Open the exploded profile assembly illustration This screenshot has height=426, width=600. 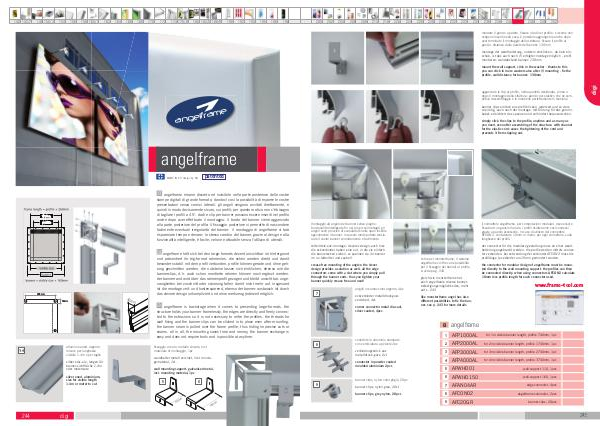pyautogui.click(x=99, y=246)
